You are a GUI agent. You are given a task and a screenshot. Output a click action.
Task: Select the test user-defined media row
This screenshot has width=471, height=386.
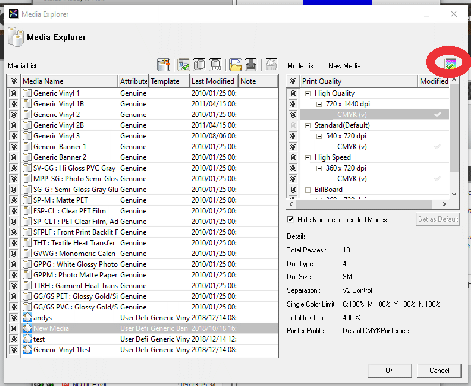coord(149,339)
